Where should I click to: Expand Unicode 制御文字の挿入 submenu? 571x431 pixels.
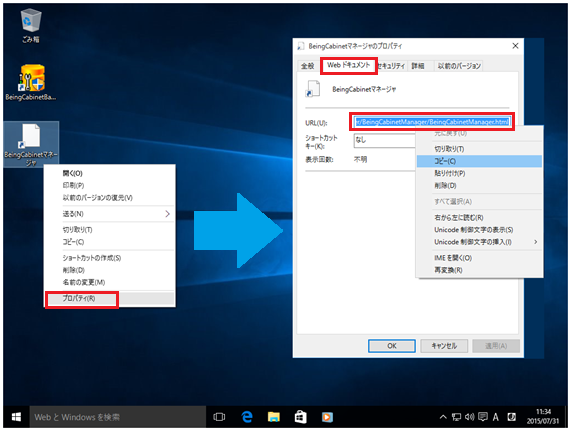click(x=535, y=242)
